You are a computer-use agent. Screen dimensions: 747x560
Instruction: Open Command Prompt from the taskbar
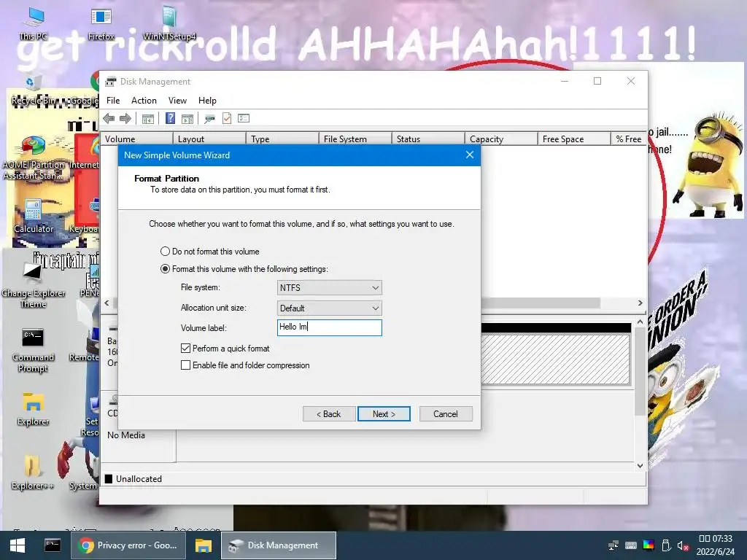point(52,545)
